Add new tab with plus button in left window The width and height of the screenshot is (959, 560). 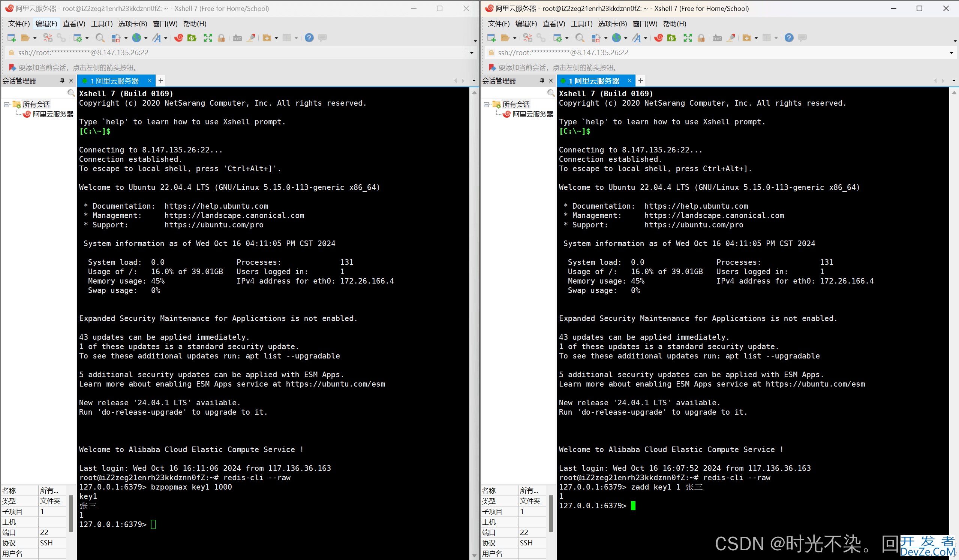point(161,81)
